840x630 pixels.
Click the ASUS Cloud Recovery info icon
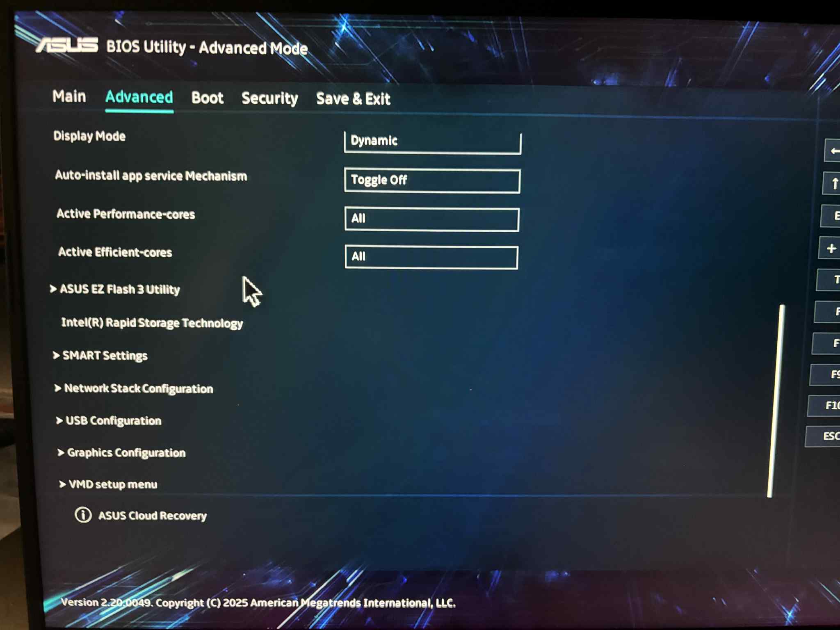(83, 515)
